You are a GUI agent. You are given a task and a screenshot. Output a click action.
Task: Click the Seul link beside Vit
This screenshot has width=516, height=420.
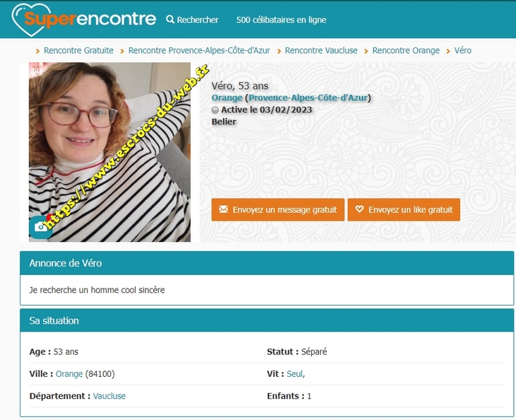coord(295,374)
